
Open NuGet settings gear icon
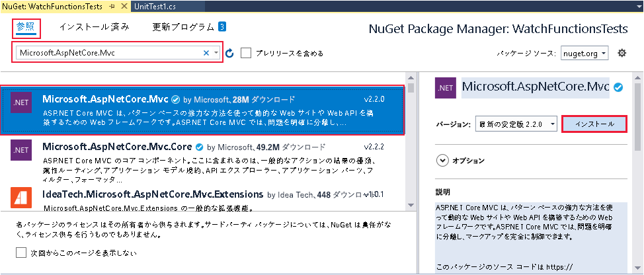[x=622, y=53]
